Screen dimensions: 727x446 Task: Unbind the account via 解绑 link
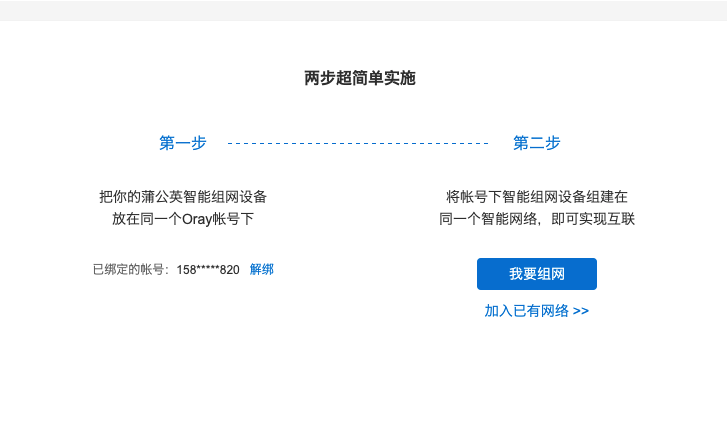pos(261,269)
